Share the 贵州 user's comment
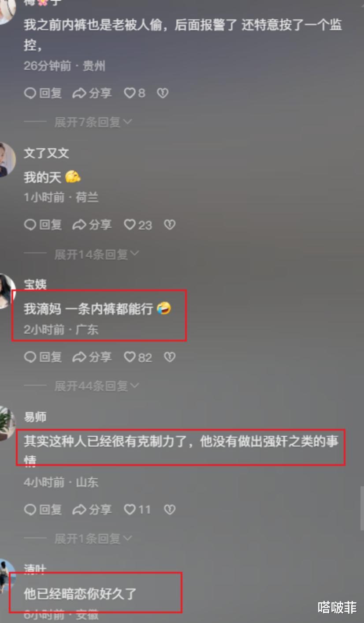 point(92,93)
